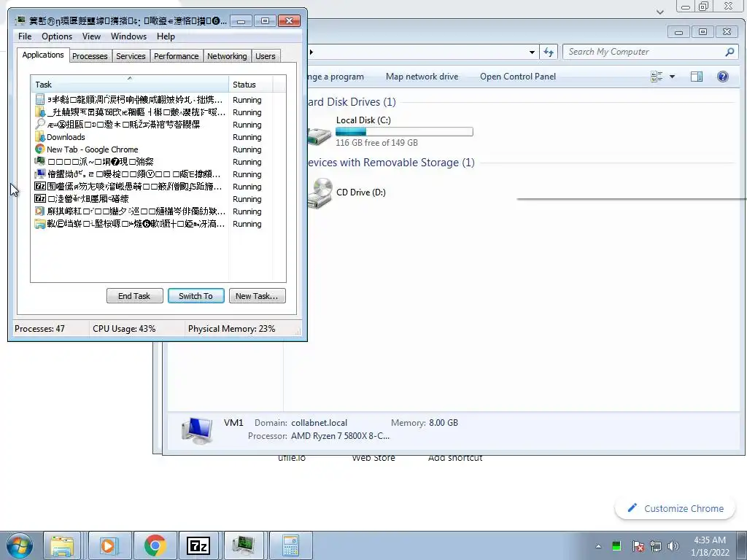Open the Options menu in Task Manager
This screenshot has height=560, width=747.
click(x=57, y=36)
